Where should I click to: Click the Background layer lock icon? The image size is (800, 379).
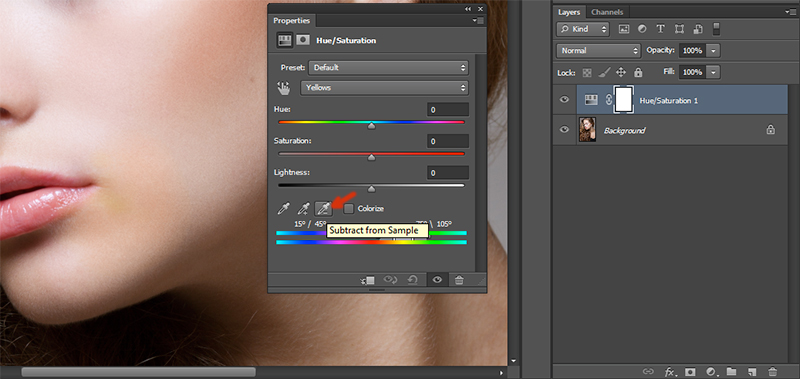coord(770,130)
